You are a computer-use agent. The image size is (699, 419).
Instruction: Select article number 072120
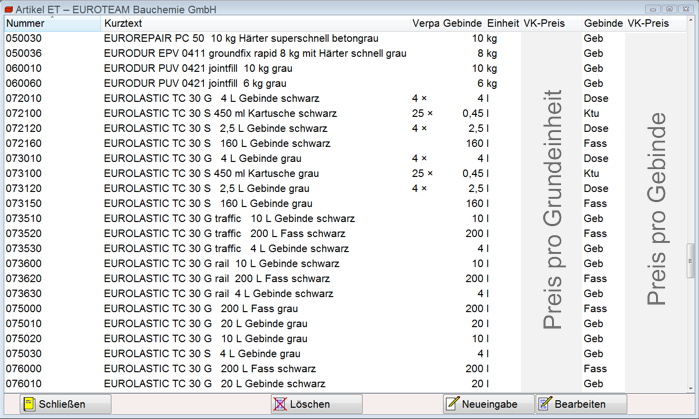[24, 129]
